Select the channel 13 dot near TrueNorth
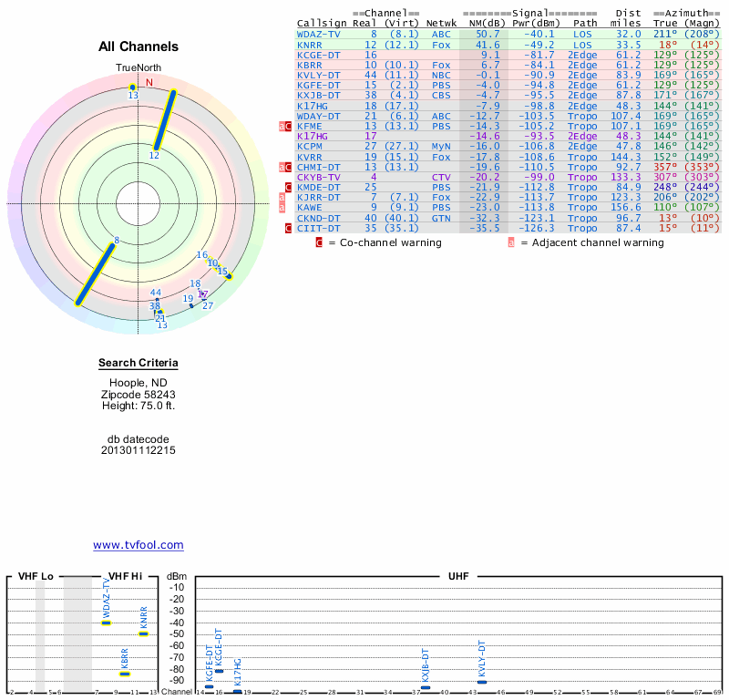 [133, 87]
